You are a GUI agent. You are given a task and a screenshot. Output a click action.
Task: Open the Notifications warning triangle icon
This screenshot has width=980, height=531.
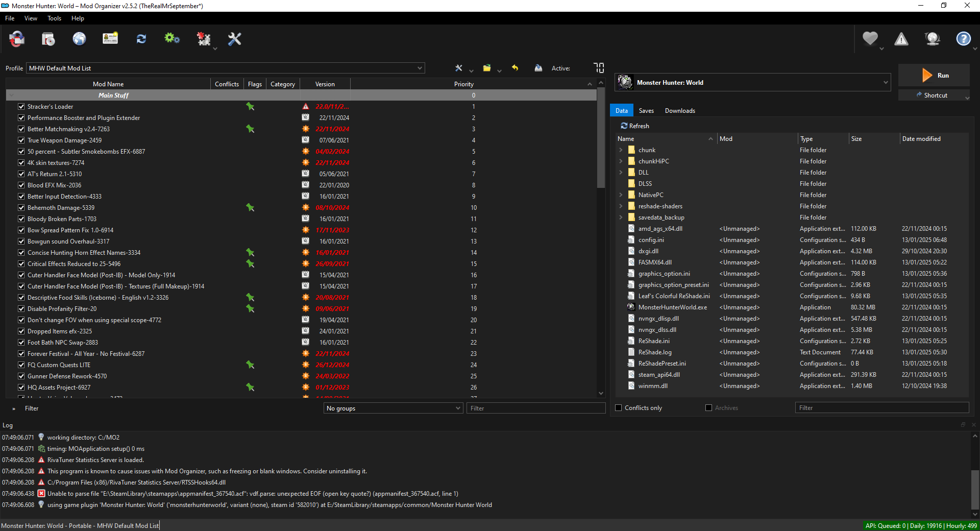901,39
